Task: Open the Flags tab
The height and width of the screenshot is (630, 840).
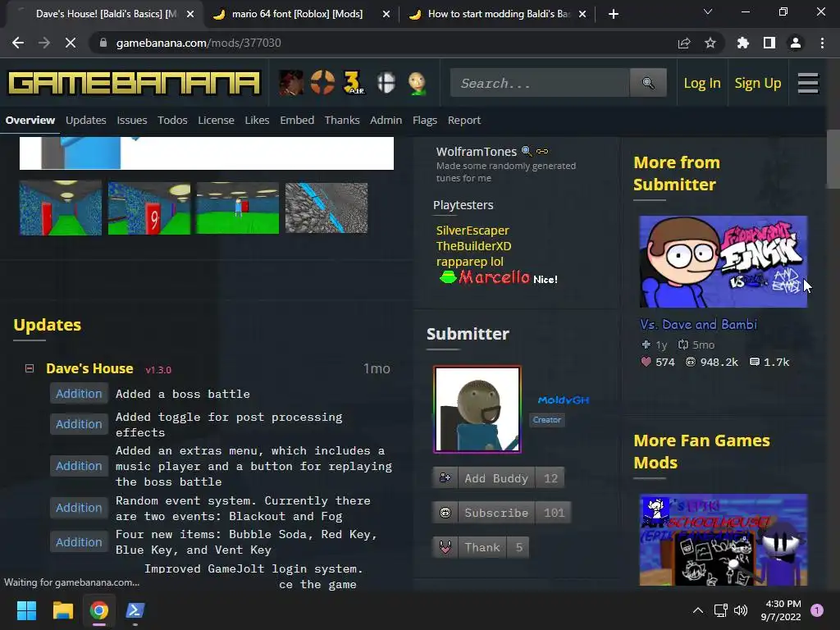Action: pyautogui.click(x=425, y=120)
